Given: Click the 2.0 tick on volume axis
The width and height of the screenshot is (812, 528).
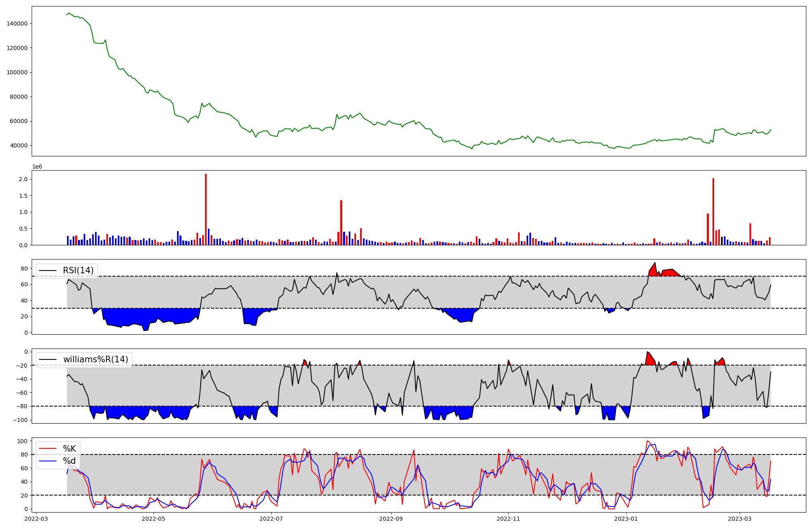Looking at the screenshot, I should coord(23,179).
